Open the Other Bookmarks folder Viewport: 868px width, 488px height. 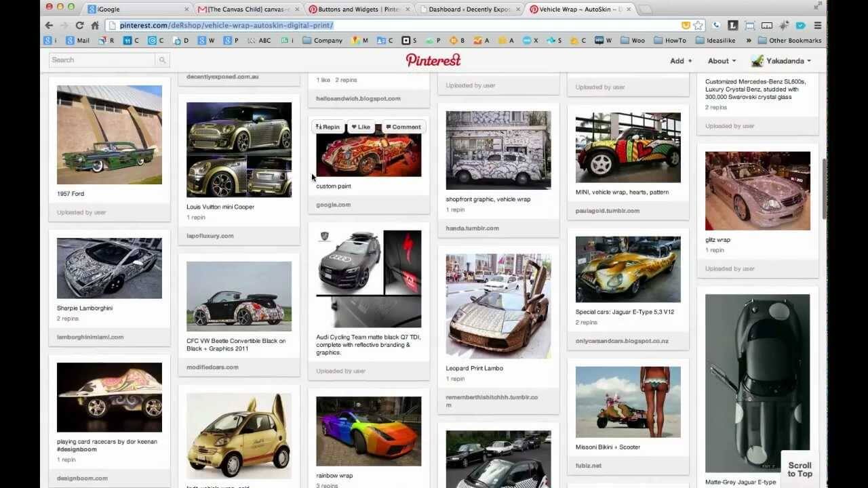click(x=789, y=41)
